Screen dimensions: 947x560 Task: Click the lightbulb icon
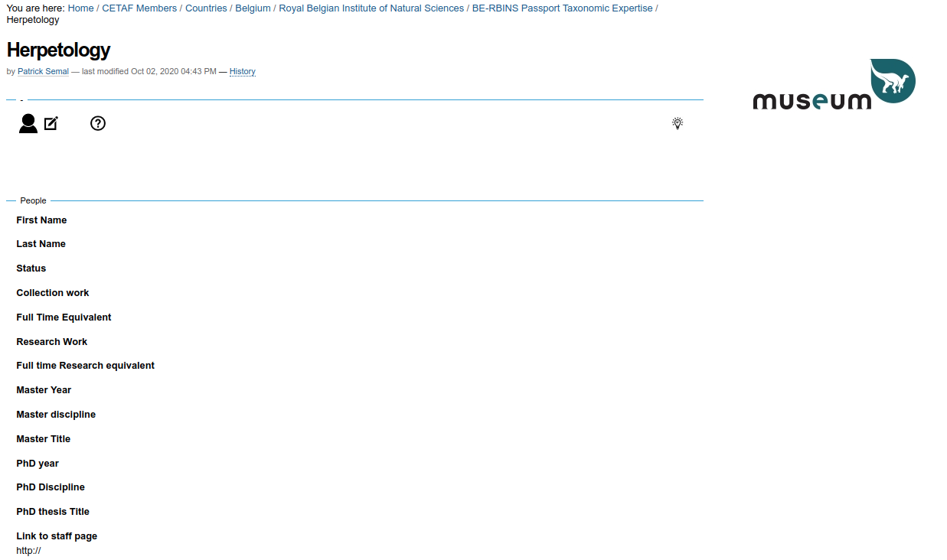(678, 123)
